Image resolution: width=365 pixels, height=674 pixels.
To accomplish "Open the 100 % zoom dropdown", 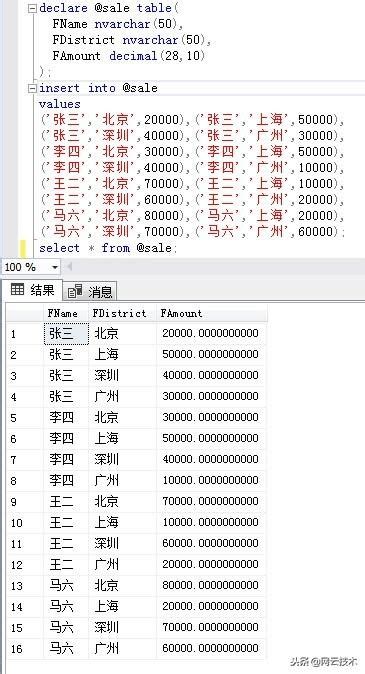I will [55, 267].
